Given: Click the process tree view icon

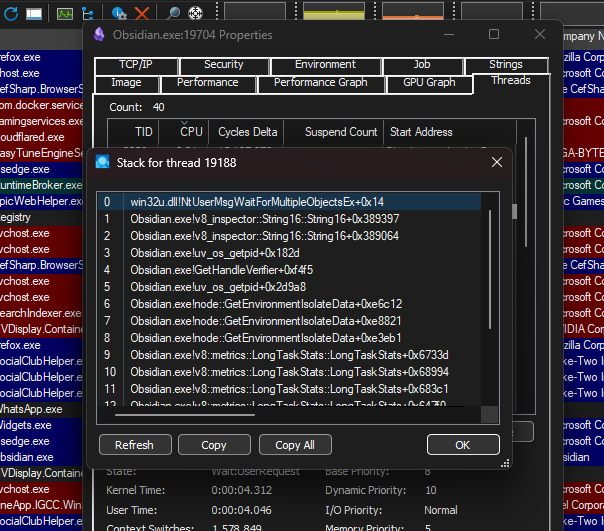Looking at the screenshot, I should tap(89, 13).
